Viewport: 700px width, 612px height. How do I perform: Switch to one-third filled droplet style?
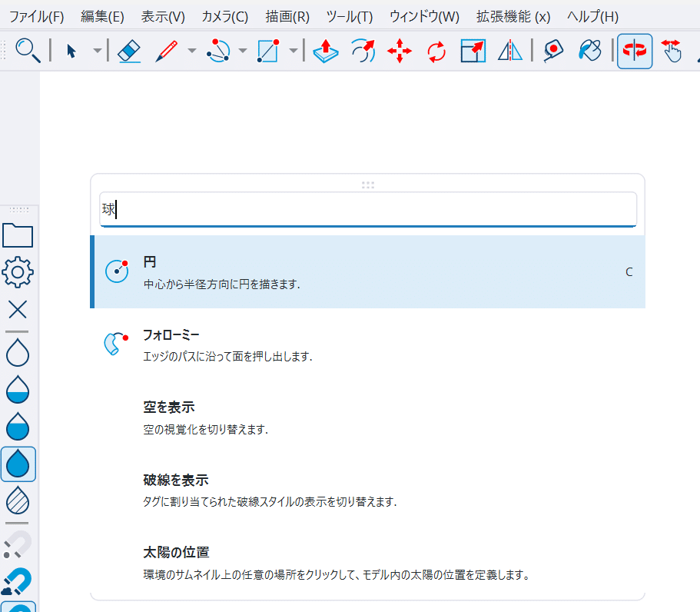[x=18, y=390]
